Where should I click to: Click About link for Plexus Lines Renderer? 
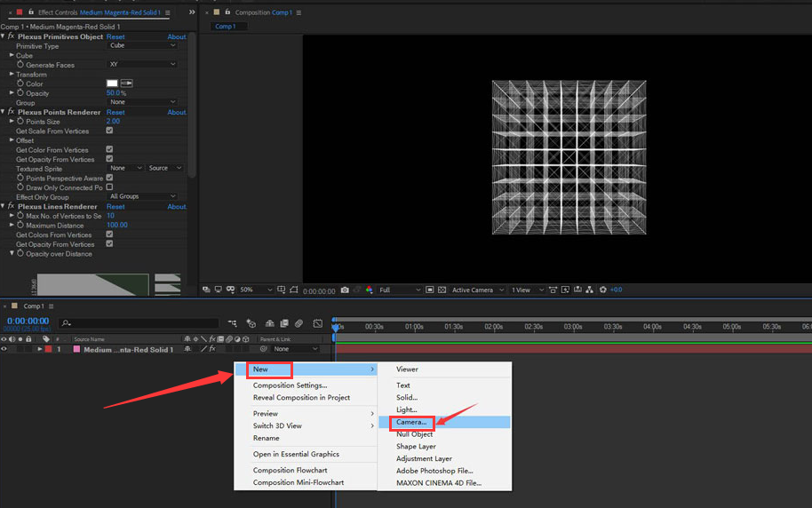177,207
